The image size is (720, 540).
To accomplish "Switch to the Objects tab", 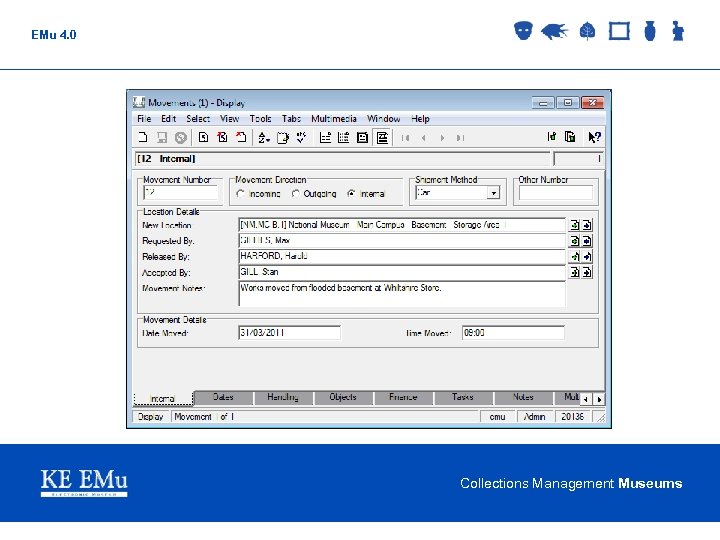I will (x=343, y=397).
